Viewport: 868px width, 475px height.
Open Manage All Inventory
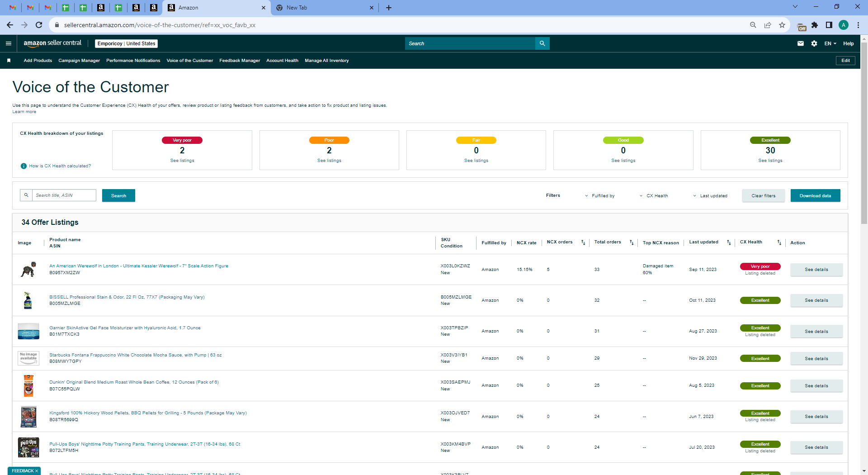click(327, 61)
